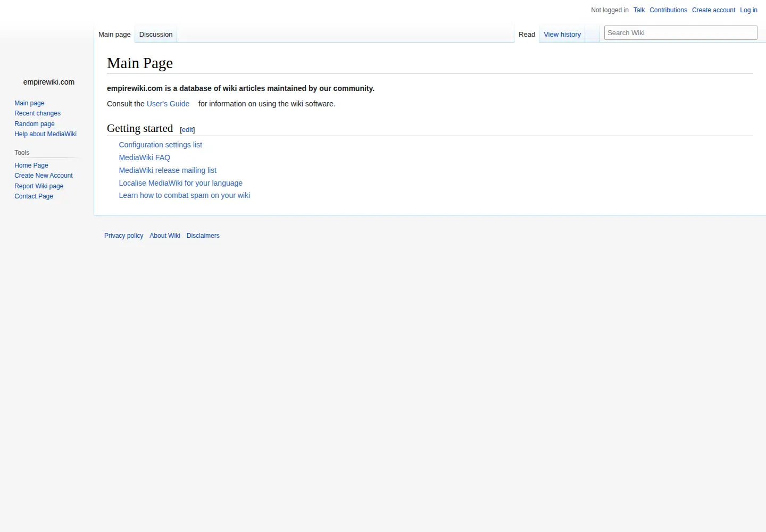Viewport: 766px width, 532px height.
Task: Open MediaWiki release mailing list link
Action: pos(168,170)
